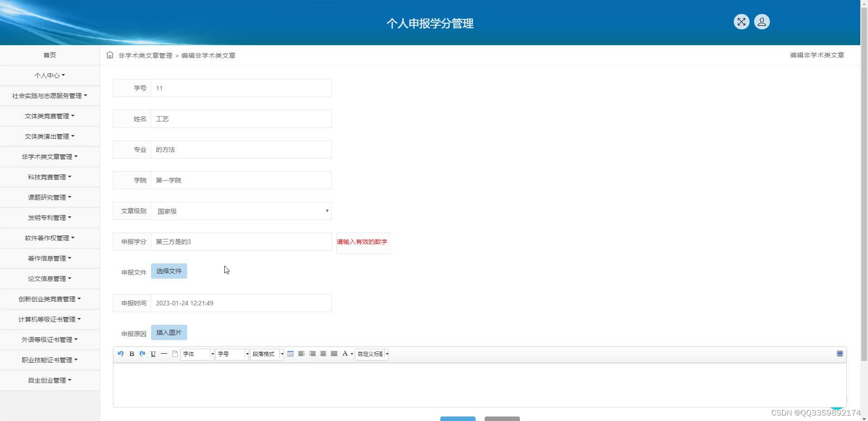868x421 pixels.
Task: Click the home icon in breadcrumb
Action: click(x=110, y=55)
